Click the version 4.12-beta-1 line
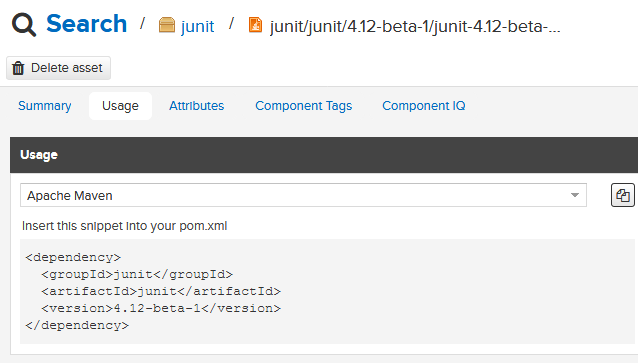The height and width of the screenshot is (363, 638). tap(161, 308)
